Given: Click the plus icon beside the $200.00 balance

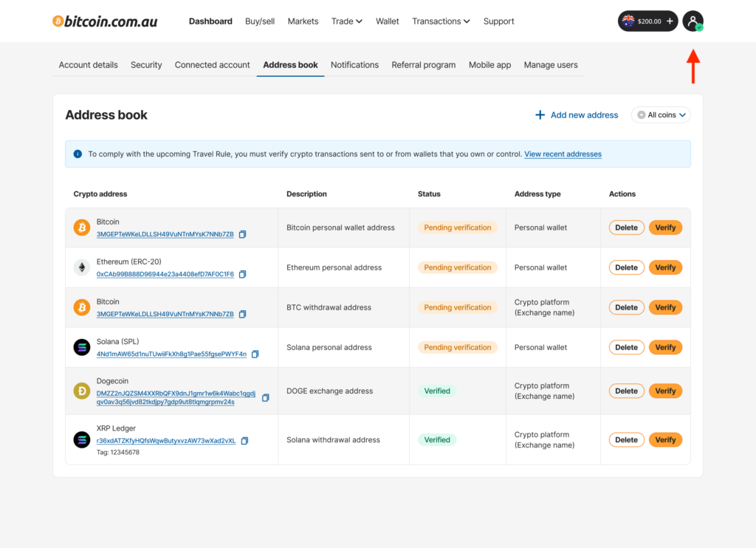Looking at the screenshot, I should click(x=670, y=21).
